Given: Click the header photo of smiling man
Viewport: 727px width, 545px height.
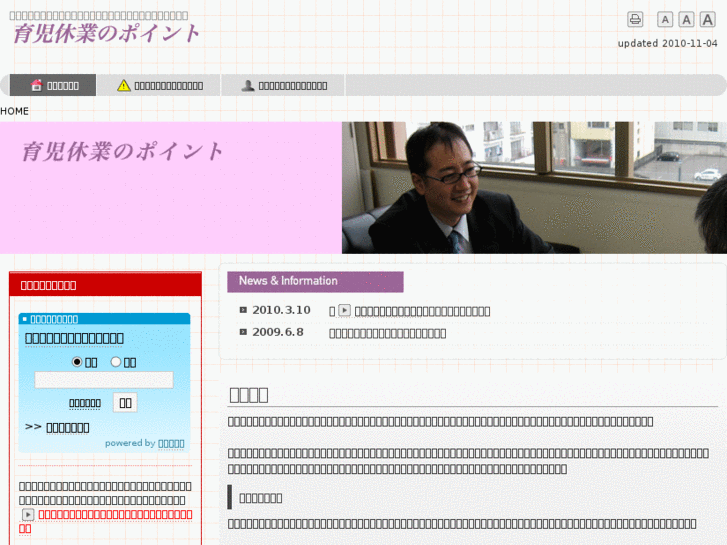Looking at the screenshot, I should coord(534,187).
